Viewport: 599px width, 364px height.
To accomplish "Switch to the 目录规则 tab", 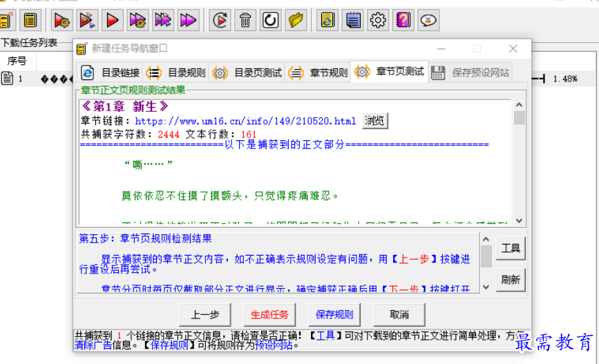I will (176, 73).
